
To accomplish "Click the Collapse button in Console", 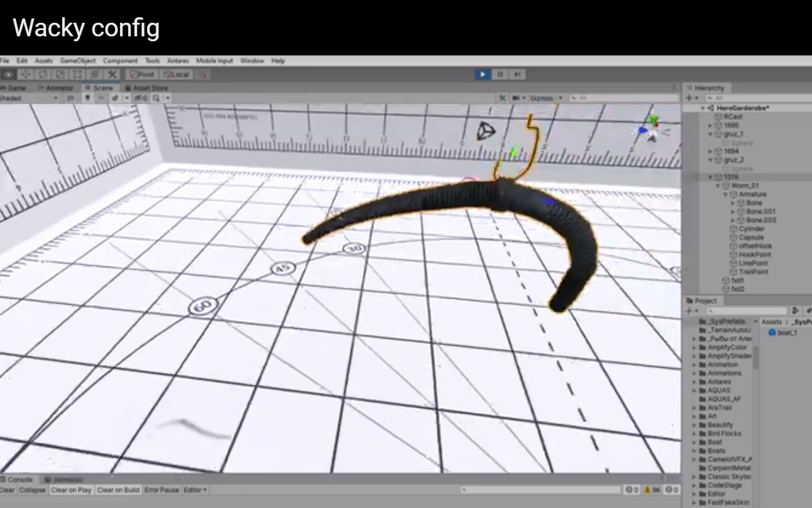I will pos(32,490).
